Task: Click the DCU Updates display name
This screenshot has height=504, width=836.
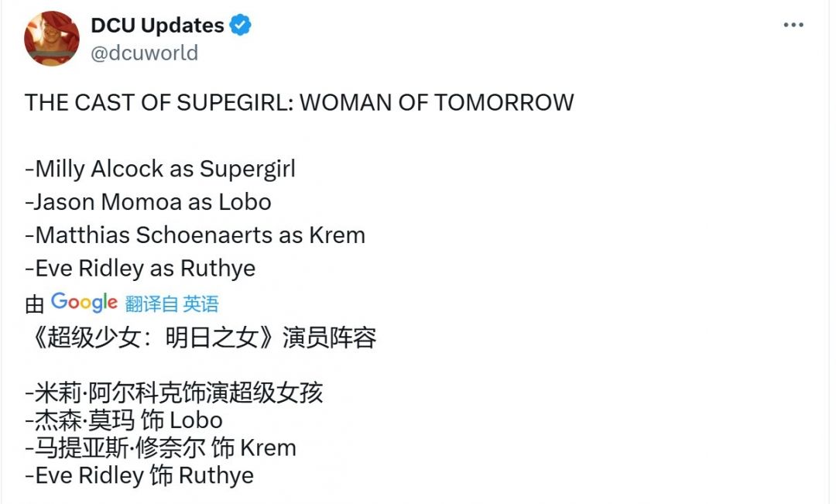Action: click(157, 26)
